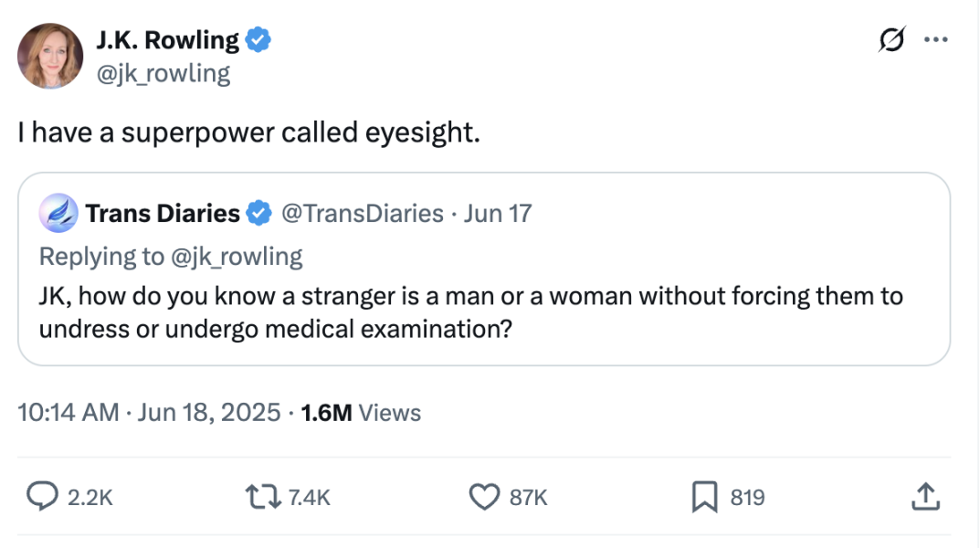The height and width of the screenshot is (548, 980).
Task: Bookmark the post with the bookmark icon
Action: [x=703, y=496]
